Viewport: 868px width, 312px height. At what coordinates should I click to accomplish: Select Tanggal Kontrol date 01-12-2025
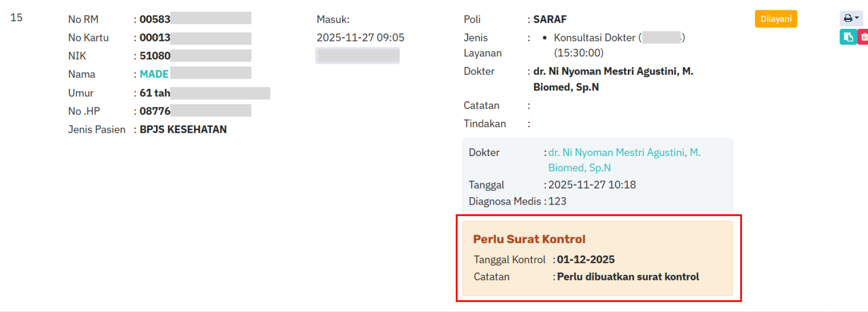(585, 260)
